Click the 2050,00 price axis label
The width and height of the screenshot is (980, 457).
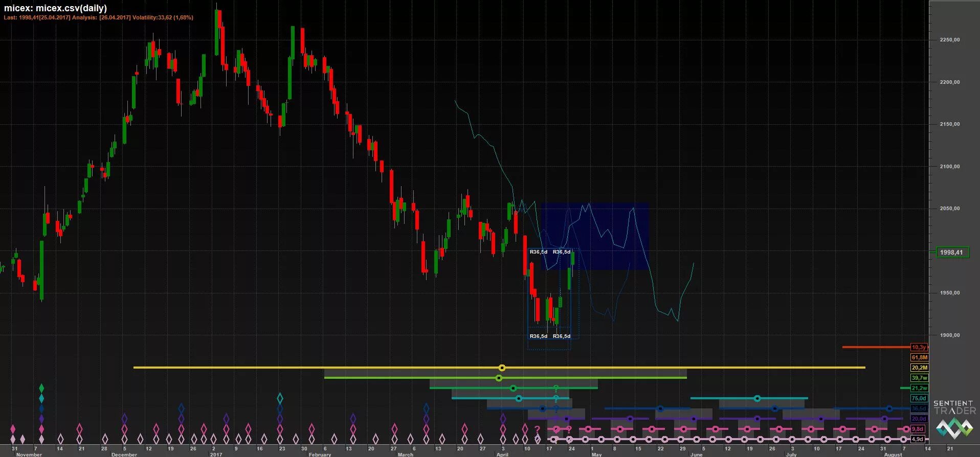tap(949, 209)
